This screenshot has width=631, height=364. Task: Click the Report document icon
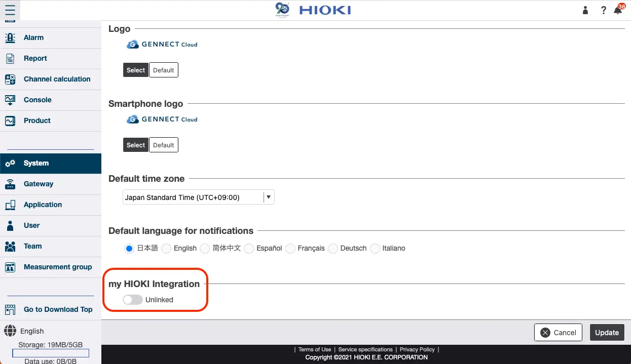[x=10, y=58]
